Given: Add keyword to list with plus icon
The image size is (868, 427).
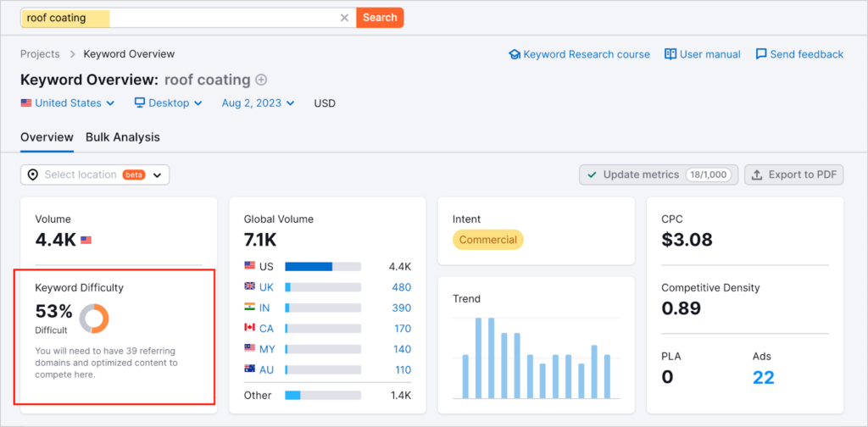Looking at the screenshot, I should (261, 80).
